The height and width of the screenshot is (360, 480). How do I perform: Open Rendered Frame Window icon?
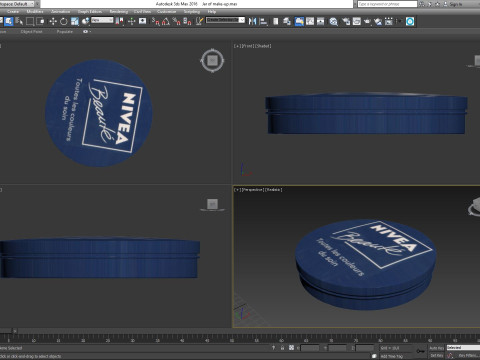(x=357, y=21)
